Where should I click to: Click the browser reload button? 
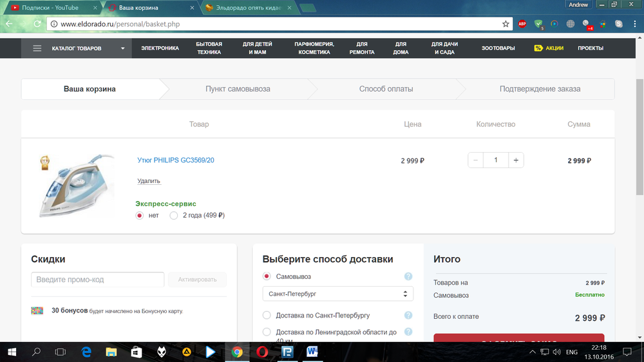(x=37, y=24)
